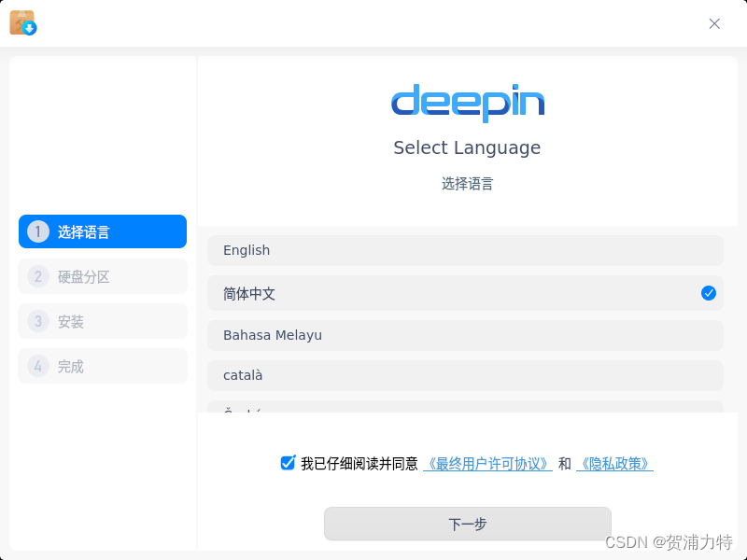Click the step 1 circle icon
Viewport: 747px width, 560px height.
coord(37,231)
